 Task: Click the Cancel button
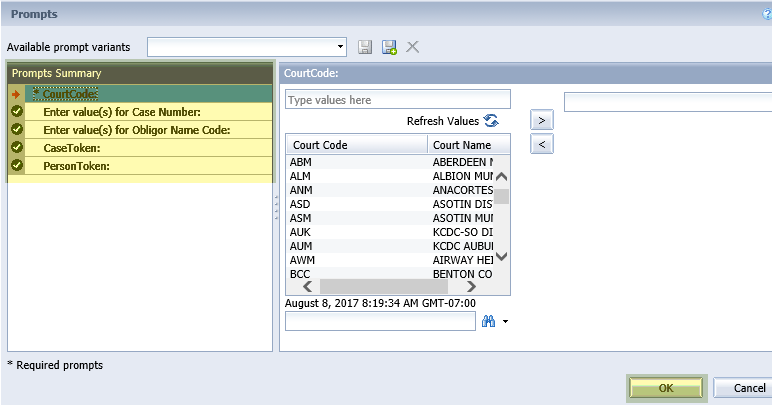744,388
